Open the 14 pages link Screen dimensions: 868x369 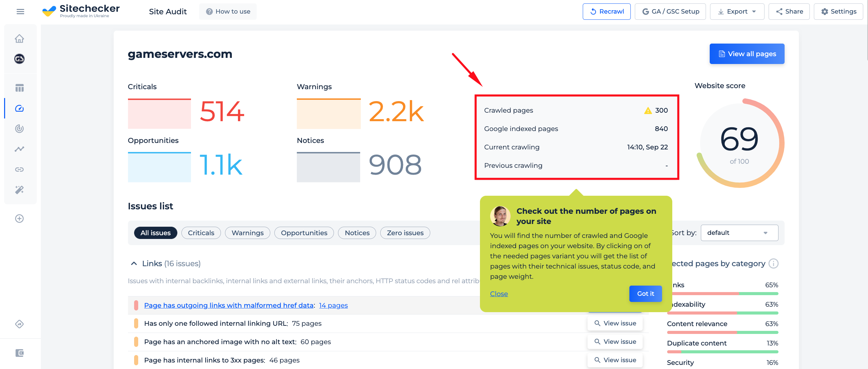333,305
